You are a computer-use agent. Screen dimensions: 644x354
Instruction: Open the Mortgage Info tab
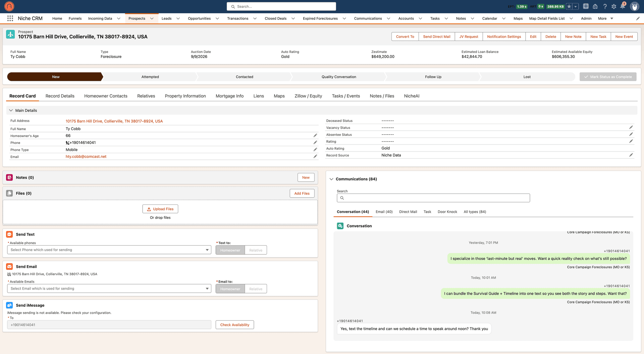(x=229, y=96)
